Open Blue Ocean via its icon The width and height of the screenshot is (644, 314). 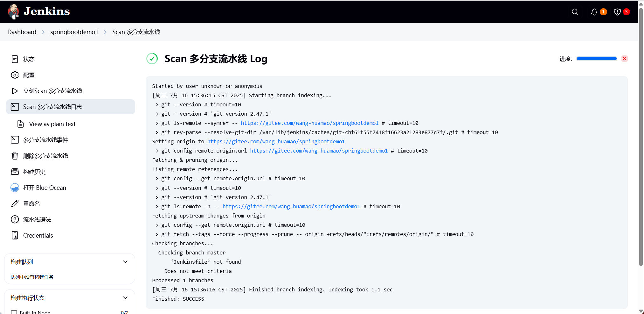click(x=15, y=188)
